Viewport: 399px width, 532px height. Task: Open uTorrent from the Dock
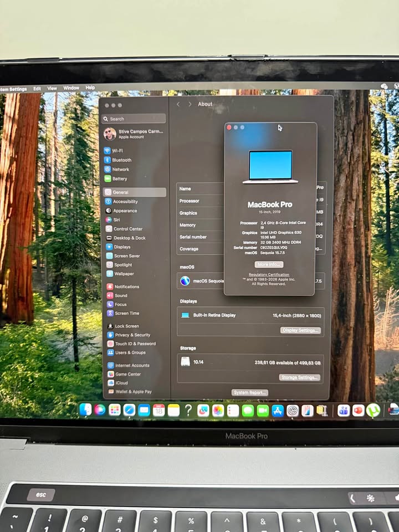[373, 411]
